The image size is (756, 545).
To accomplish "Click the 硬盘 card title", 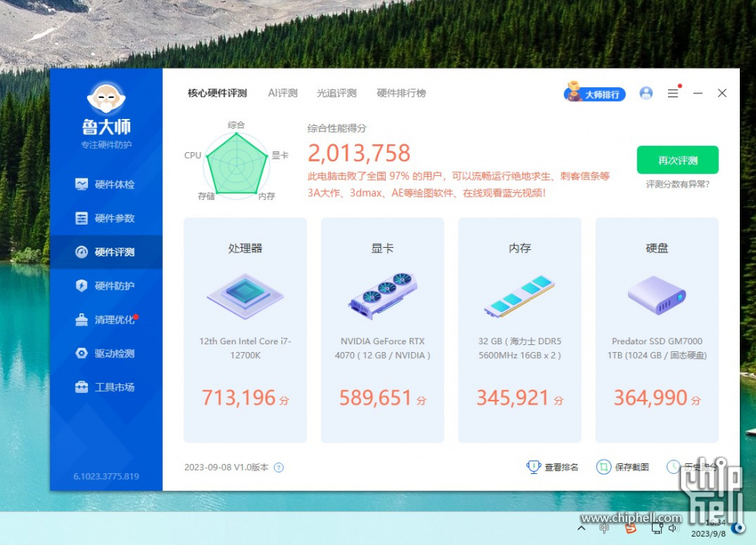I will pyautogui.click(x=656, y=249).
